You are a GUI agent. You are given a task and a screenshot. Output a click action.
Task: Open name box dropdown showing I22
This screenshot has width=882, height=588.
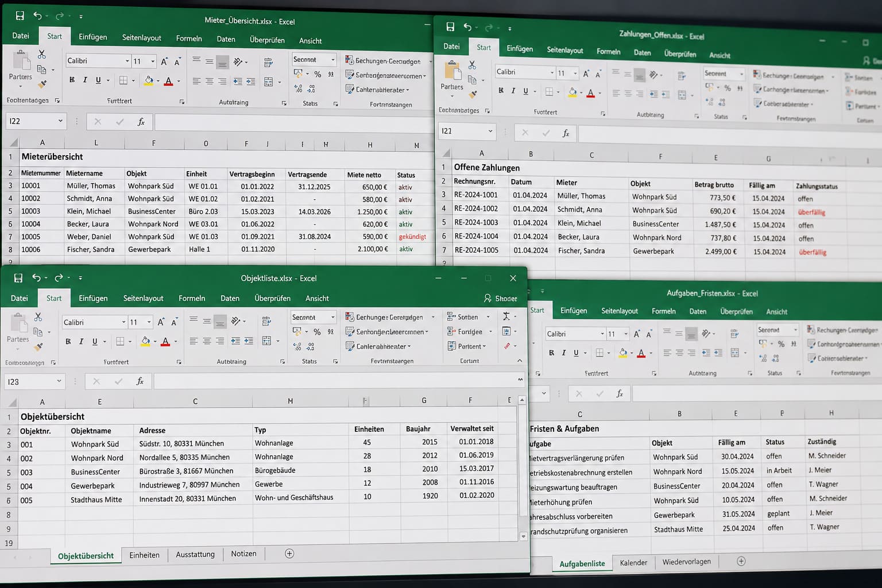pos(60,121)
